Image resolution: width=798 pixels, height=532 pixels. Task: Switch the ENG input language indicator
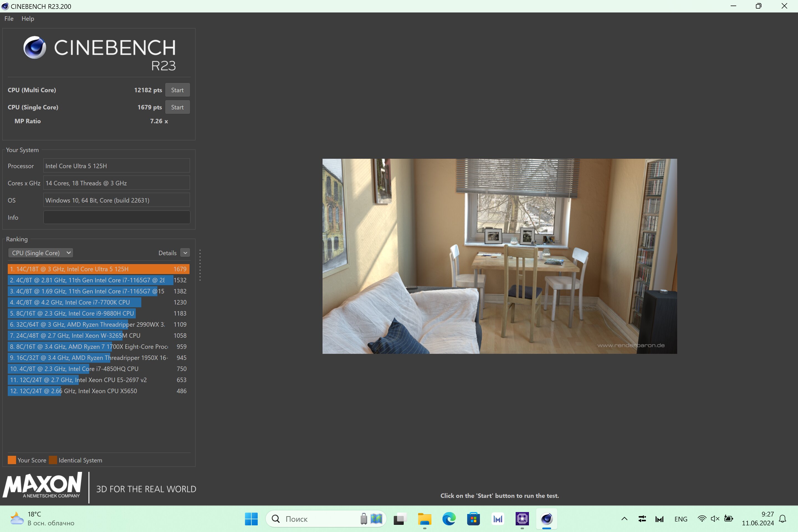coord(681,519)
